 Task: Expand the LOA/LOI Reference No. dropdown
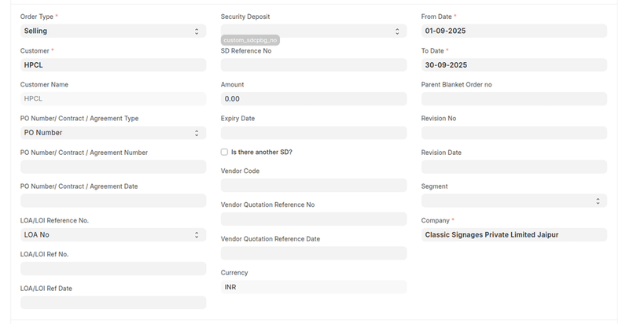click(112, 234)
